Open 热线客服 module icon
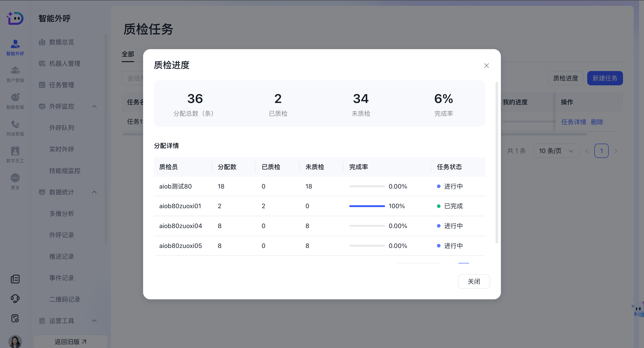Image resolution: width=644 pixels, height=348 pixels. [x=15, y=128]
